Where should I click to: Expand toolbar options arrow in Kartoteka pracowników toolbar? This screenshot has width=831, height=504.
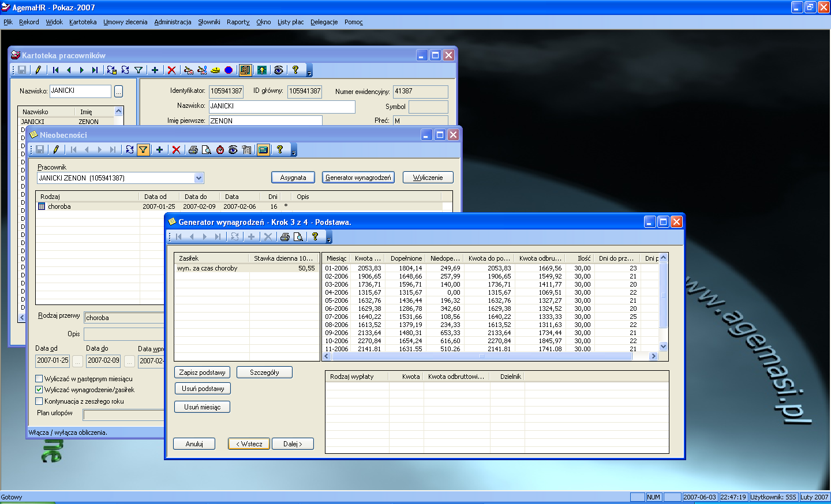[309, 71]
